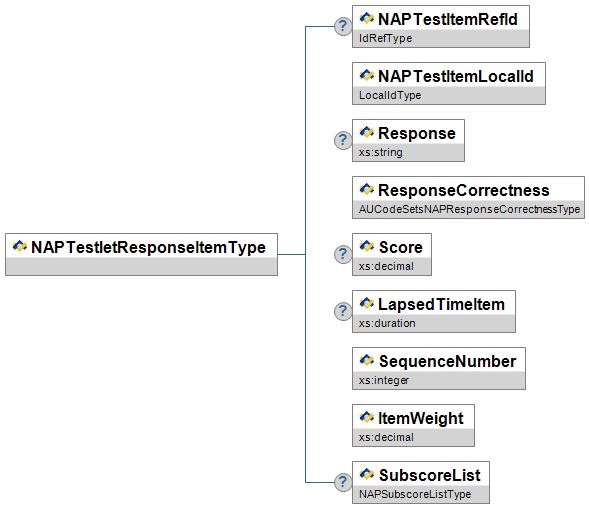This screenshot has height=508, width=589.
Task: Select the Response element title
Action: [417, 133]
